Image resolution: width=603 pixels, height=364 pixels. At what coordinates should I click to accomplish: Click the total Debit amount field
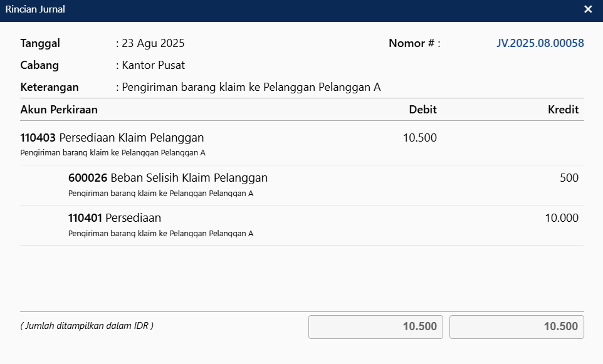point(376,327)
